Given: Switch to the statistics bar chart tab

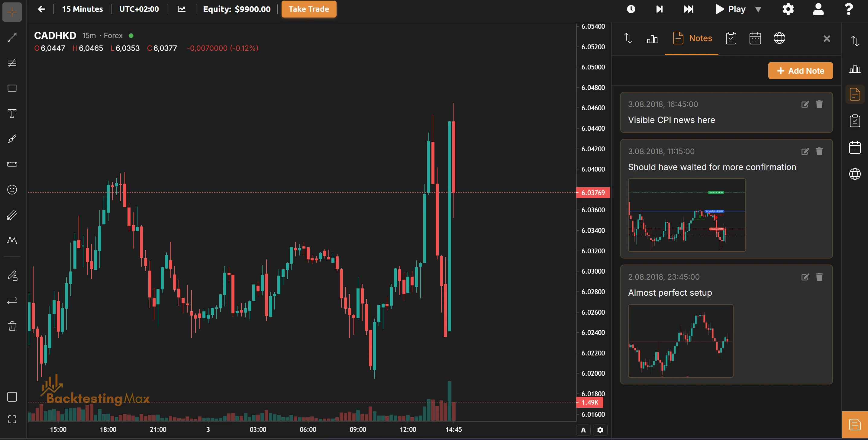Looking at the screenshot, I should coord(652,39).
